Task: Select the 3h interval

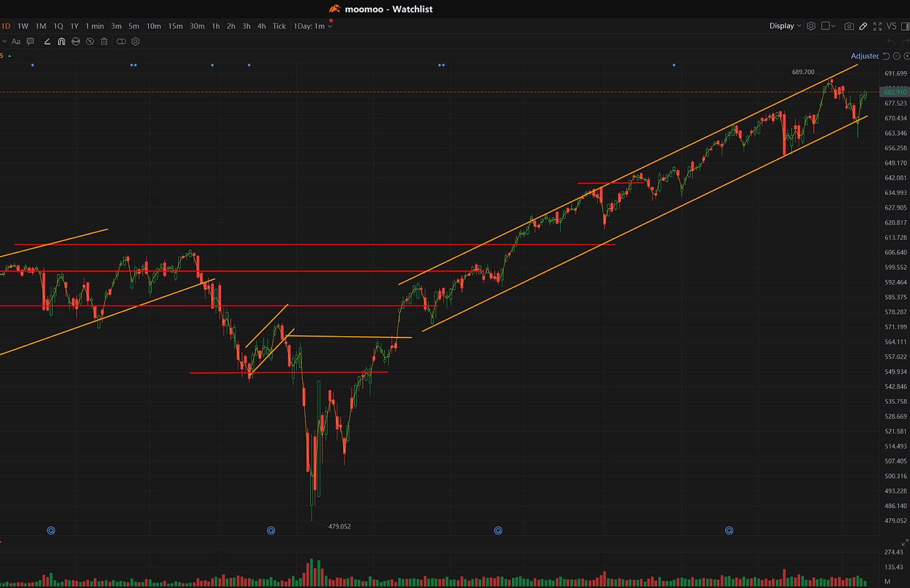Action: click(246, 26)
